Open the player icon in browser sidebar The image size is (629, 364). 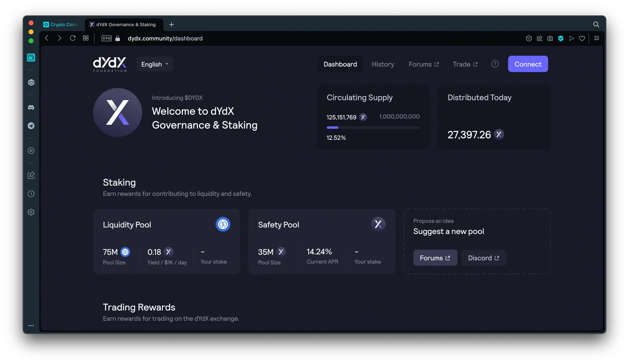pos(31,150)
